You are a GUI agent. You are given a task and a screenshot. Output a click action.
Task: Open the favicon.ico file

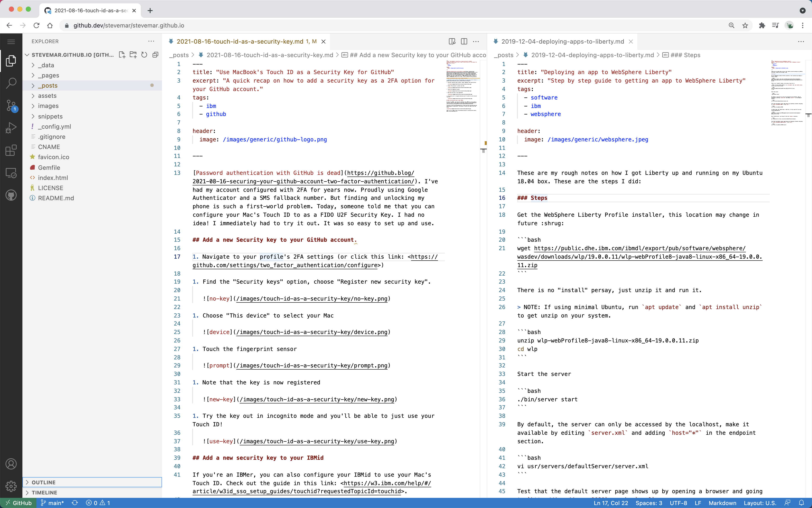(92, 157)
